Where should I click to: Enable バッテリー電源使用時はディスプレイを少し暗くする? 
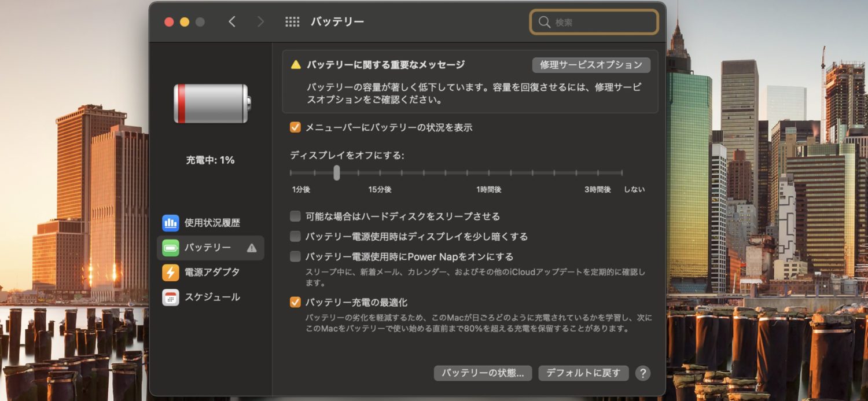click(295, 236)
